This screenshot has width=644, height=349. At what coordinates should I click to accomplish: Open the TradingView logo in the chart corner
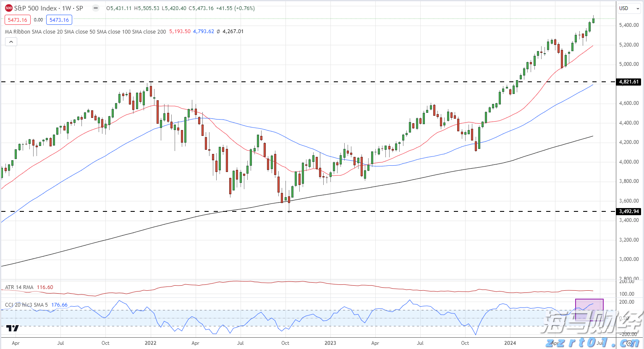(13, 328)
